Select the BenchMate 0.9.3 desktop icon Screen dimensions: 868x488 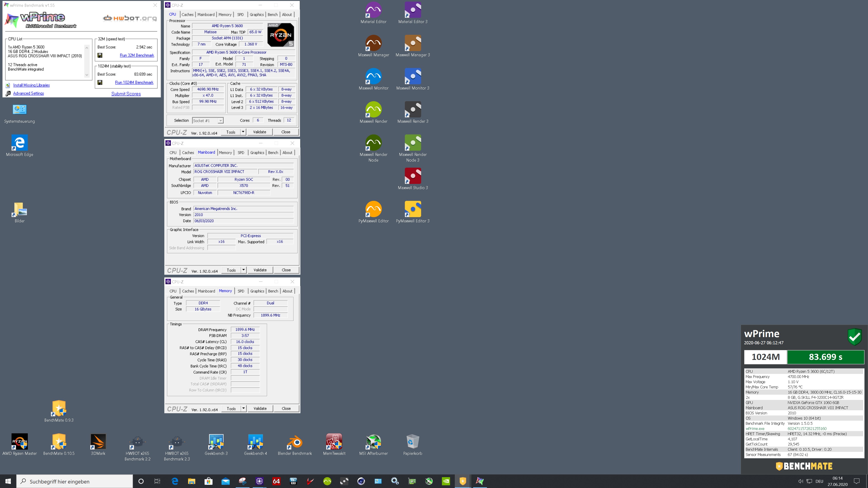(59, 411)
